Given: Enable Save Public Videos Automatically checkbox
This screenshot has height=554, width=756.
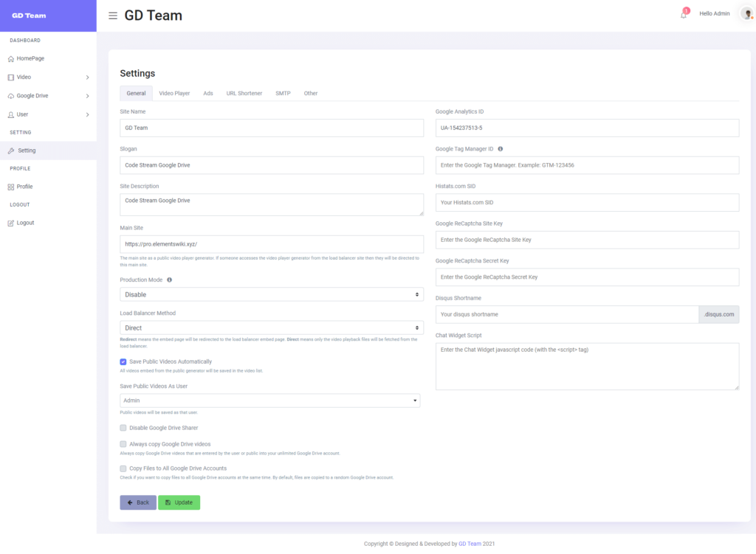Looking at the screenshot, I should tap(123, 361).
